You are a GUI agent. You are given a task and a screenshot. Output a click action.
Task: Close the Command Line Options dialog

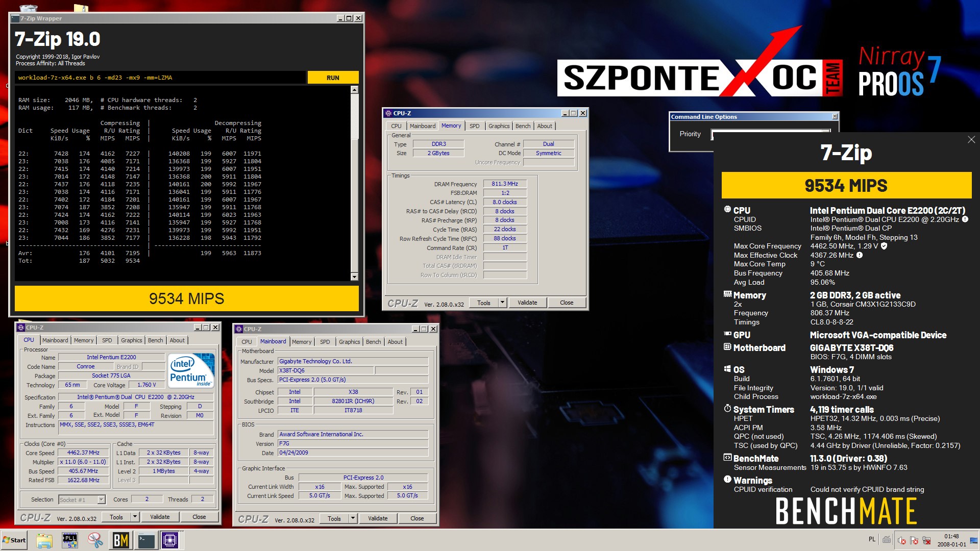pos(835,117)
